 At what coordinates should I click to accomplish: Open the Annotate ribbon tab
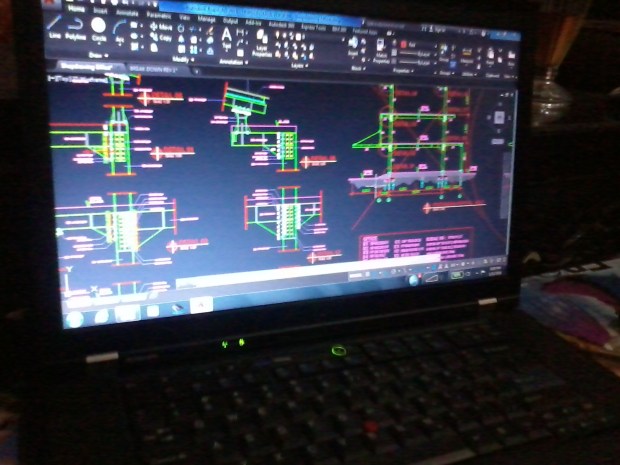point(127,13)
